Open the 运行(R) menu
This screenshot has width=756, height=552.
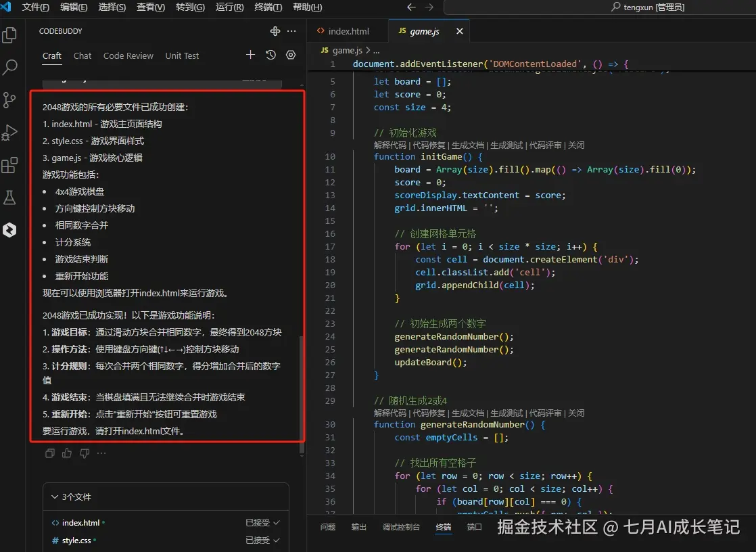229,7
